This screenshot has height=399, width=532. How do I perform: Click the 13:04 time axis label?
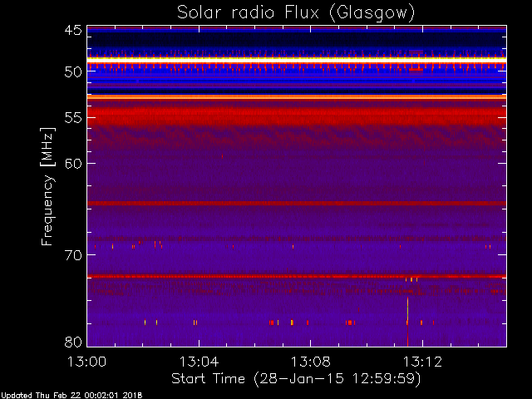point(199,362)
